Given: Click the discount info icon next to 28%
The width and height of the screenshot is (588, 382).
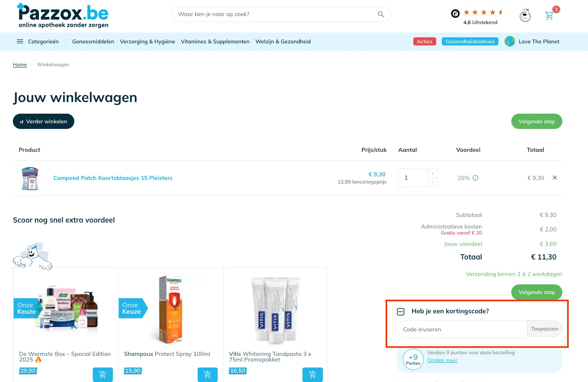Looking at the screenshot, I should tap(476, 178).
